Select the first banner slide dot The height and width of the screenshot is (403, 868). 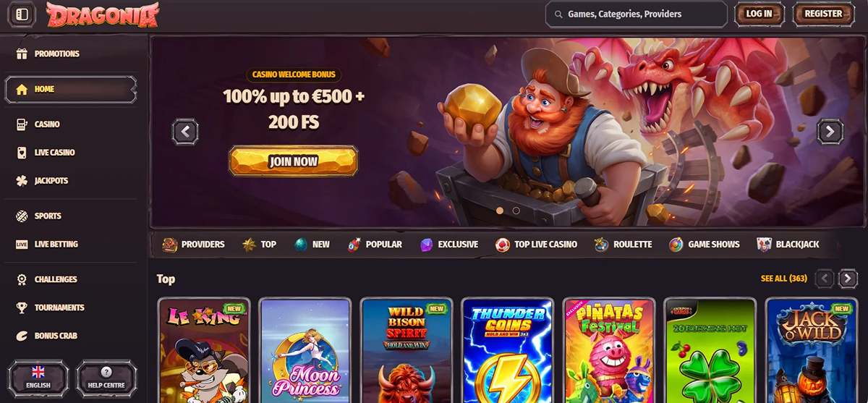point(499,211)
